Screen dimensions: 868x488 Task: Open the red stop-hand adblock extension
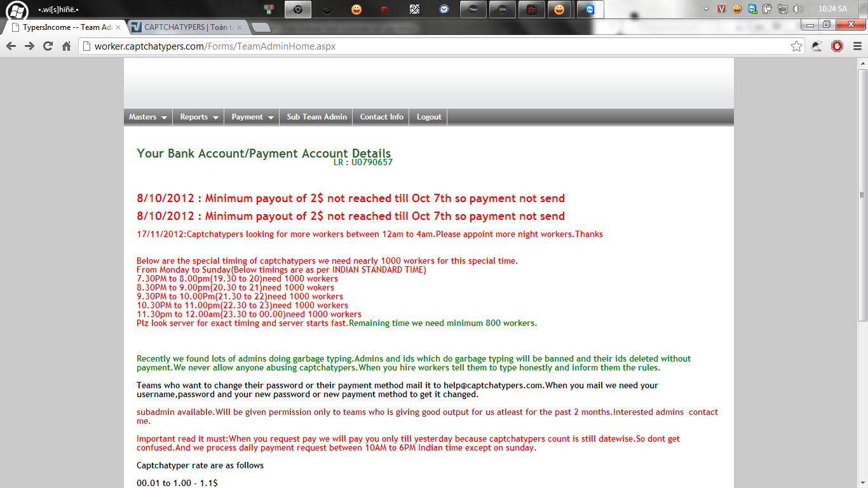click(837, 46)
